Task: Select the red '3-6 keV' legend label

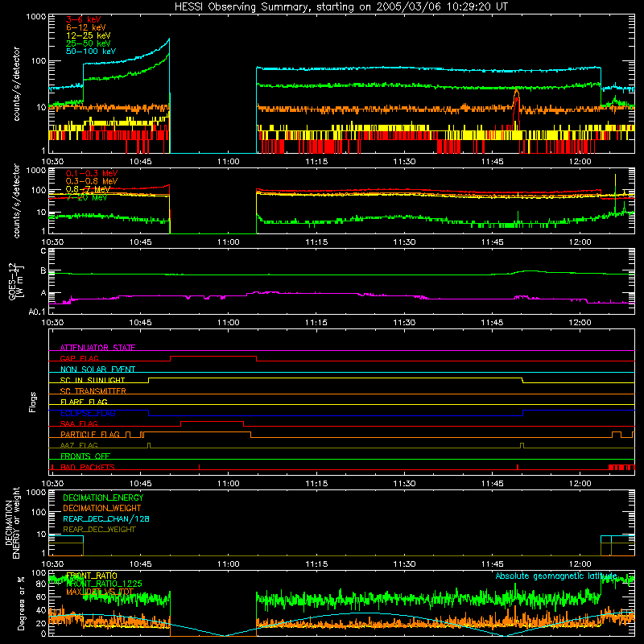Action: tap(83, 19)
